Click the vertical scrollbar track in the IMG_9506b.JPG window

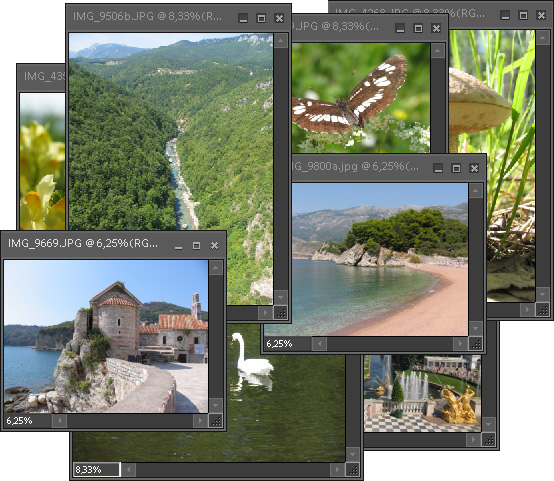coord(281,169)
